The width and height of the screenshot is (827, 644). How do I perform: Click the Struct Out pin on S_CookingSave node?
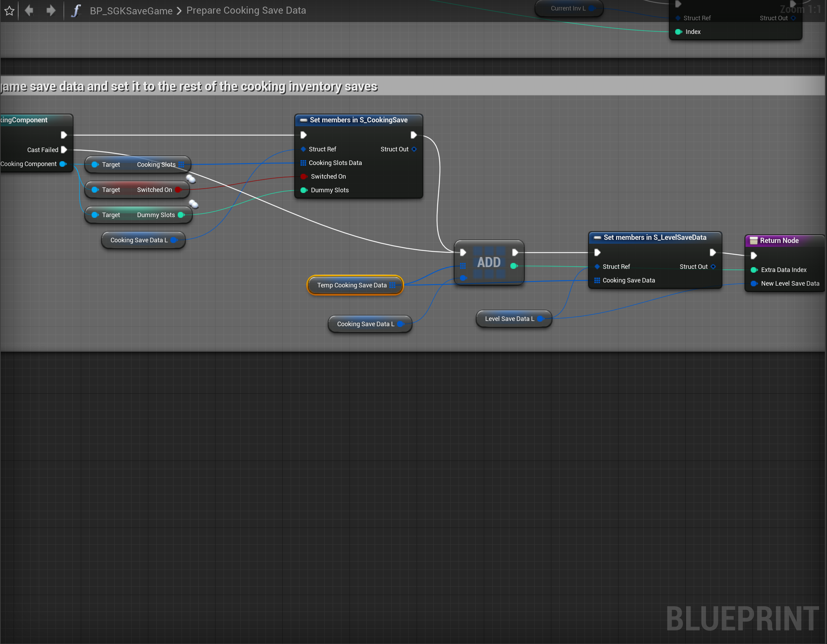(414, 149)
